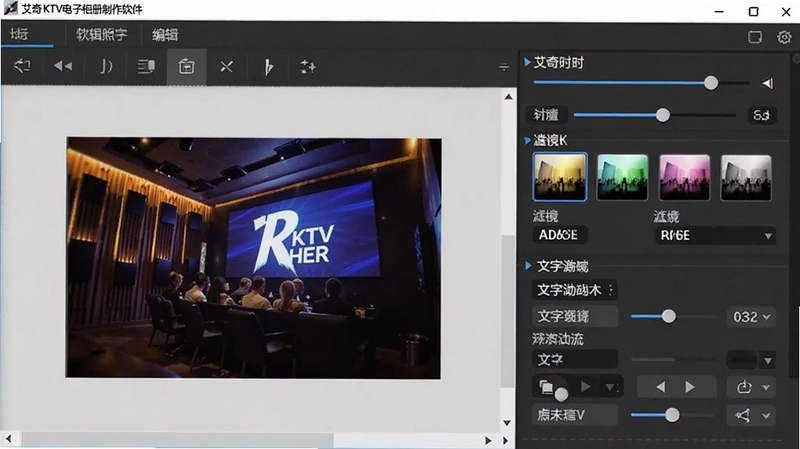Click horizontal scrollbar right arrow
This screenshot has height=449, width=800.
[488, 440]
